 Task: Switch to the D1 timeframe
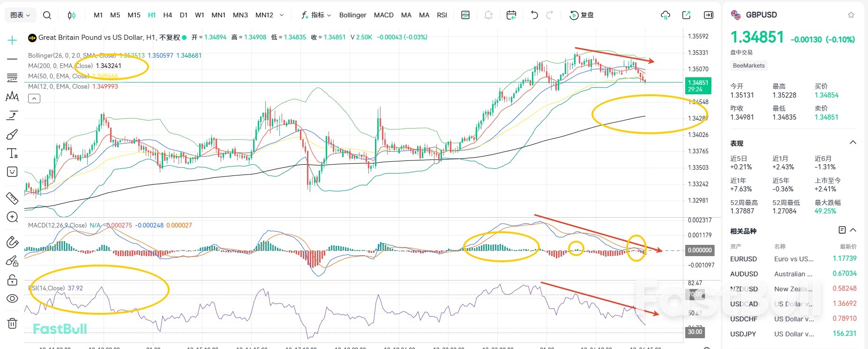(184, 15)
